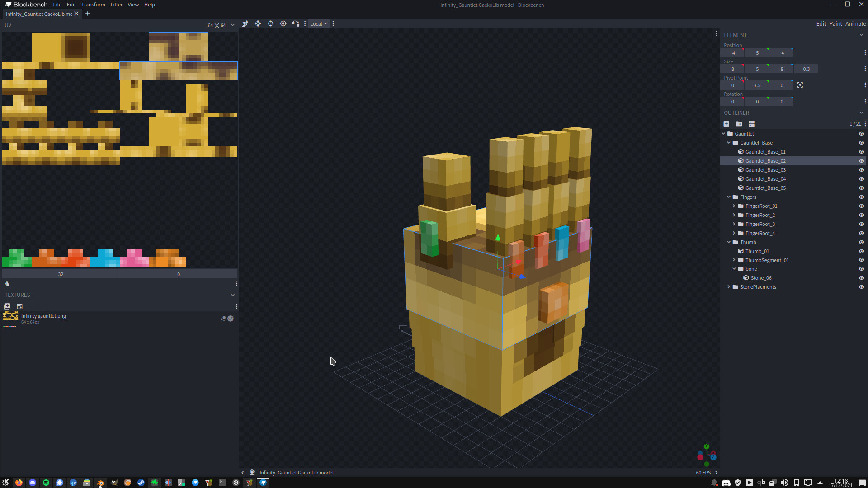Hide the Gauntlet_Base_03 cube
Image resolution: width=868 pixels, height=488 pixels.
[x=861, y=170]
